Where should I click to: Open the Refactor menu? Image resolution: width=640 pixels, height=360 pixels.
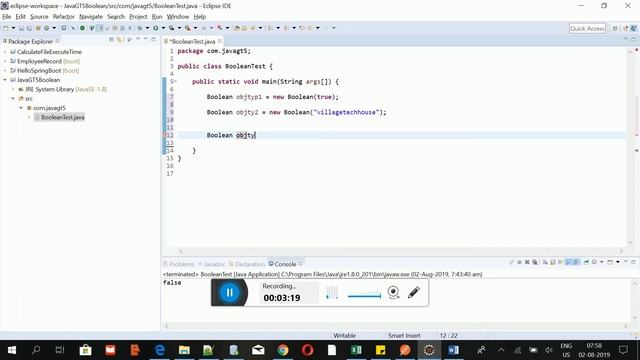[64, 17]
